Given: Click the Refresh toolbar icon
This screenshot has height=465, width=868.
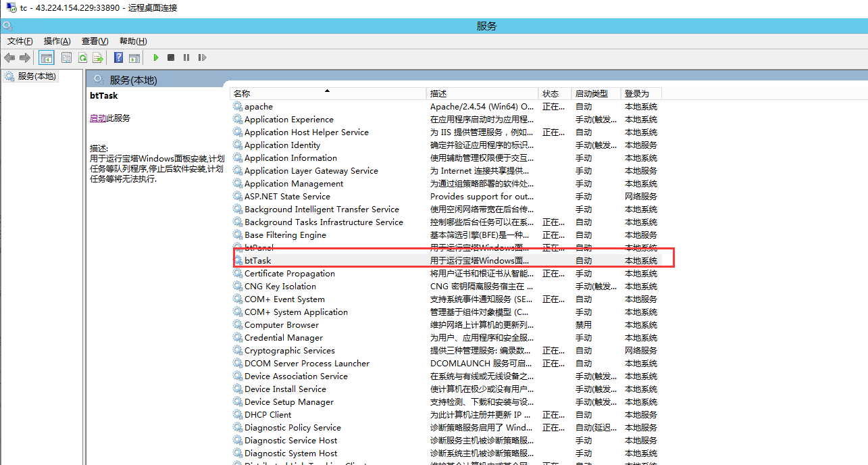Looking at the screenshot, I should pos(82,58).
